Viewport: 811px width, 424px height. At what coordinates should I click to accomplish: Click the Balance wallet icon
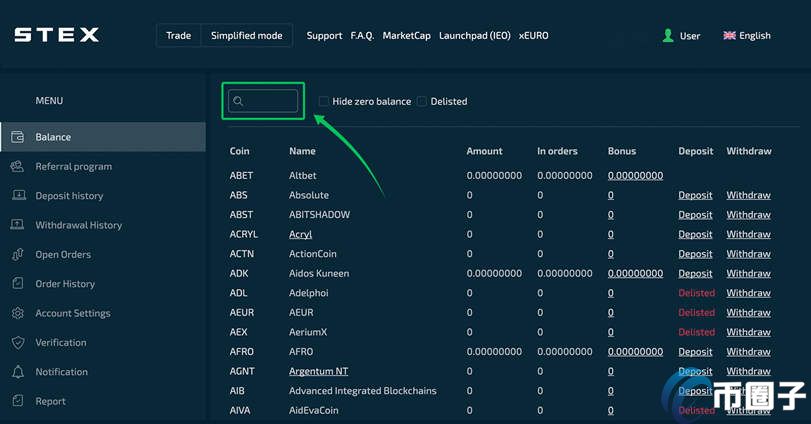pyautogui.click(x=18, y=137)
